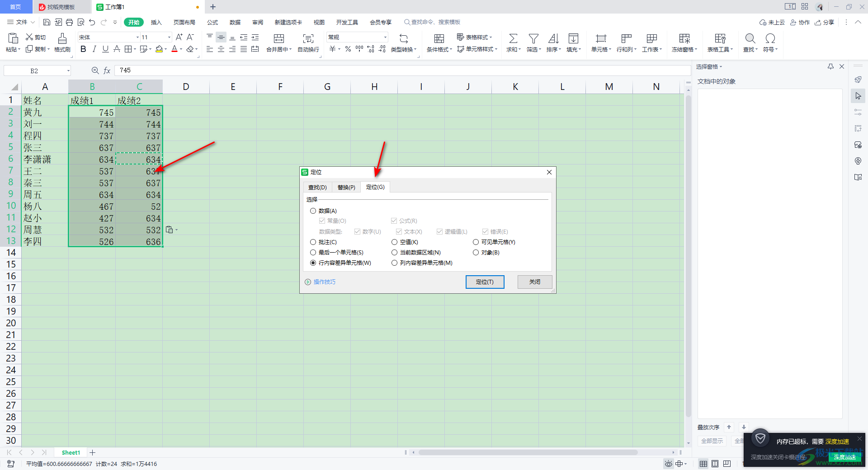Screen dimensions: 868x470
Task: Click the paste options icon near C12
Action: (x=170, y=230)
